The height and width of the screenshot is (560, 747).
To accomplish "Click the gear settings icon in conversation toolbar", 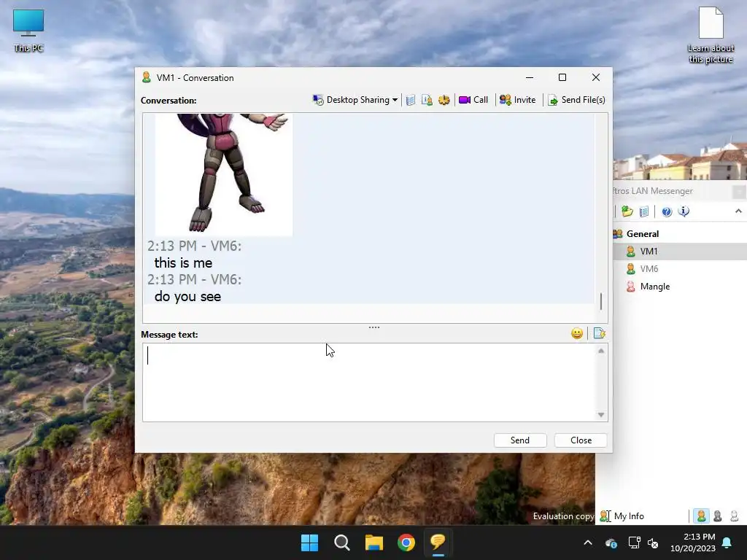I will pyautogui.click(x=444, y=100).
